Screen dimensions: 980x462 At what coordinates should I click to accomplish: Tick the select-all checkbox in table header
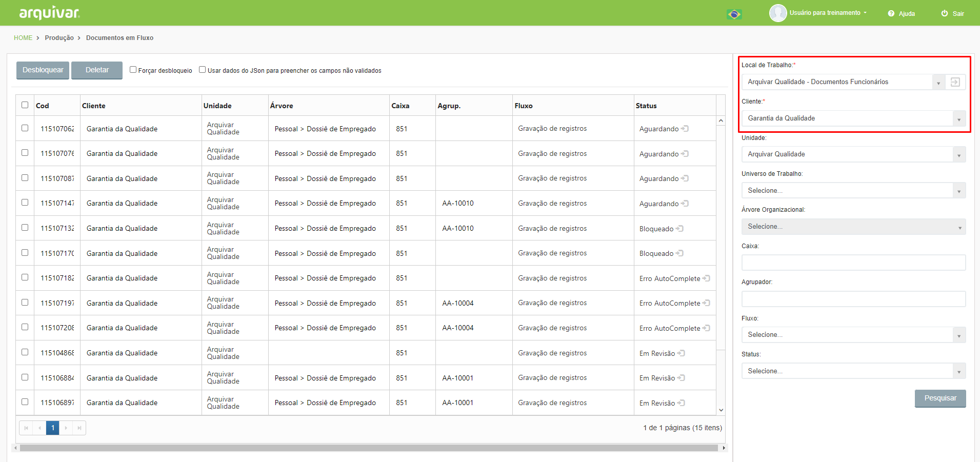click(x=25, y=105)
